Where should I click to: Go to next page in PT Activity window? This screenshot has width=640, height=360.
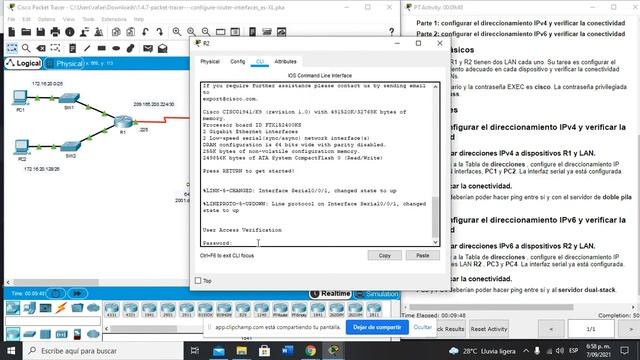631,329
